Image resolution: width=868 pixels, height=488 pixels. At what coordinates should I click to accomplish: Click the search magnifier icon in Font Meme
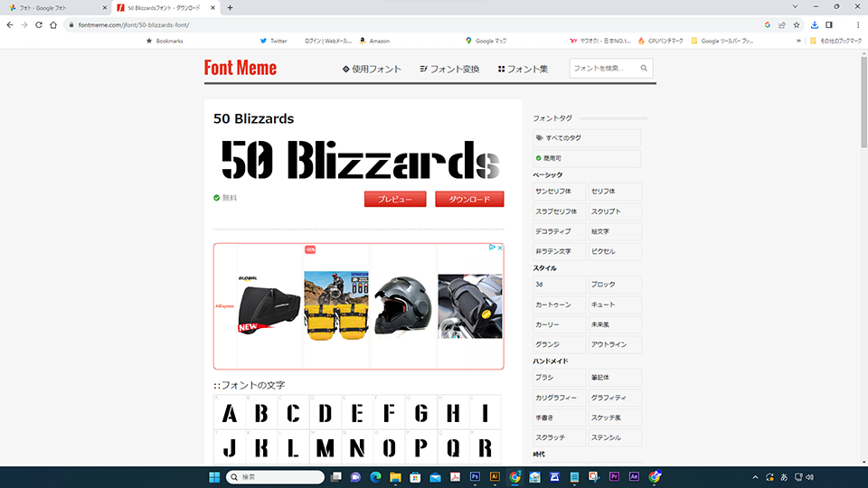click(644, 69)
